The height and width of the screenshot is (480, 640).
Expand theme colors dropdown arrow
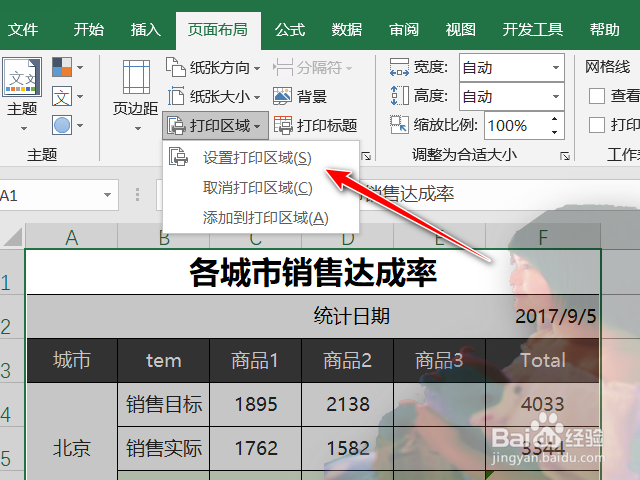coord(80,67)
